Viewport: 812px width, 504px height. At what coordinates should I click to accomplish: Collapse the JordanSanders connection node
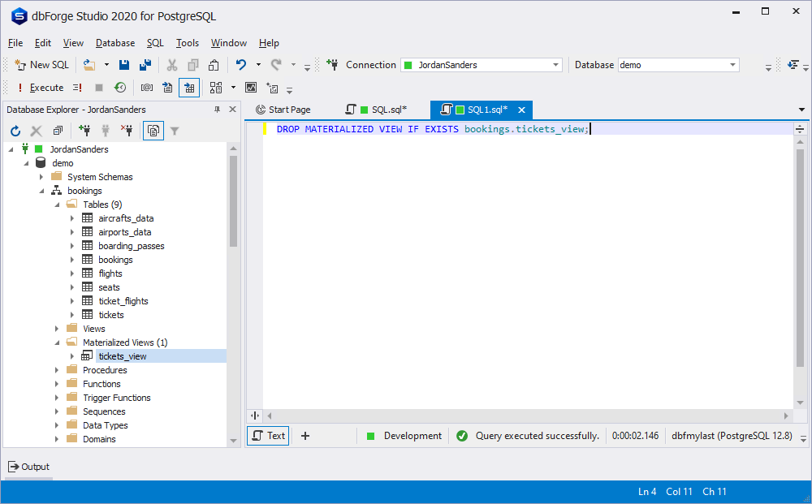click(11, 149)
